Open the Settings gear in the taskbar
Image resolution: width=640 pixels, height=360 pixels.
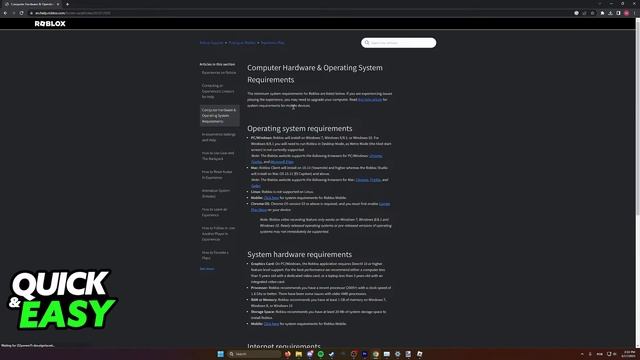(397, 354)
